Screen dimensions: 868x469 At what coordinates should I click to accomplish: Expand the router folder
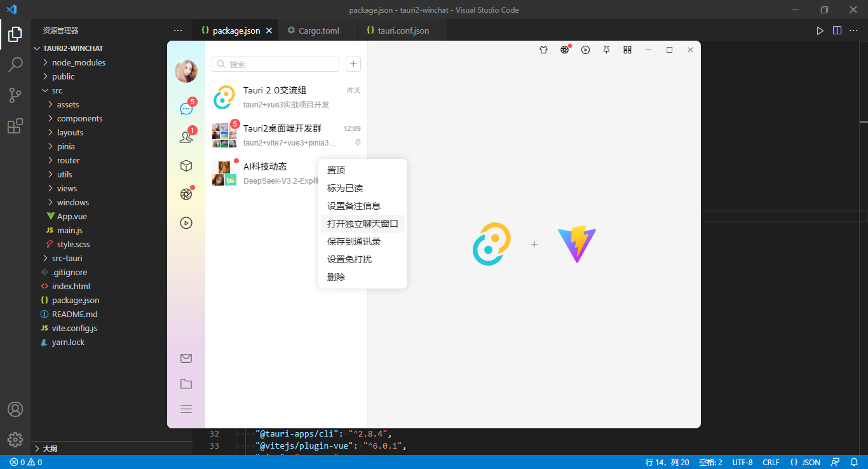tap(112, 160)
